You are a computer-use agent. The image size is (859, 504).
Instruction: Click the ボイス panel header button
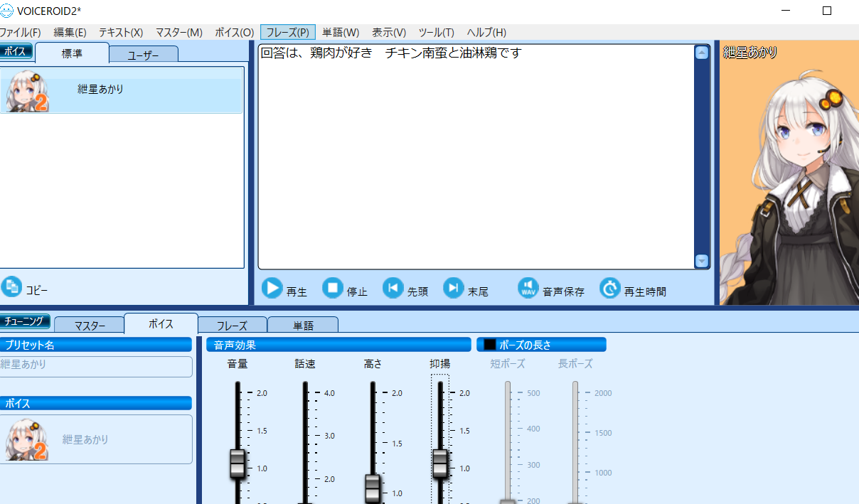pos(15,51)
